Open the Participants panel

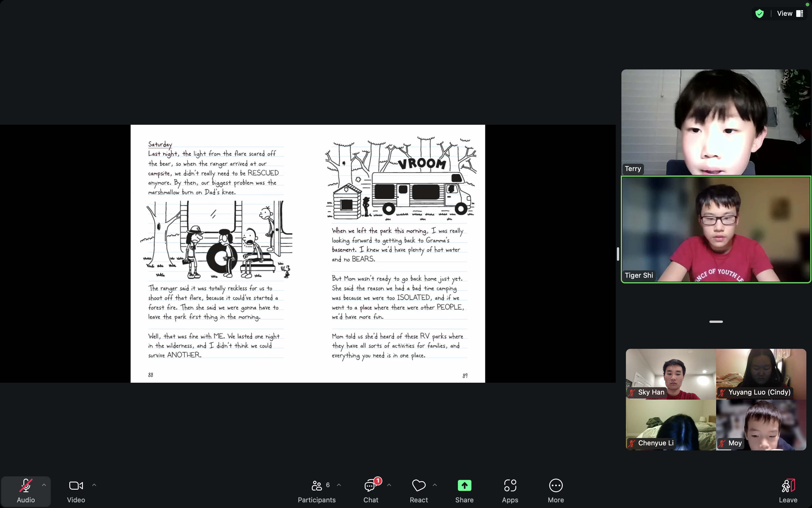pyautogui.click(x=316, y=491)
